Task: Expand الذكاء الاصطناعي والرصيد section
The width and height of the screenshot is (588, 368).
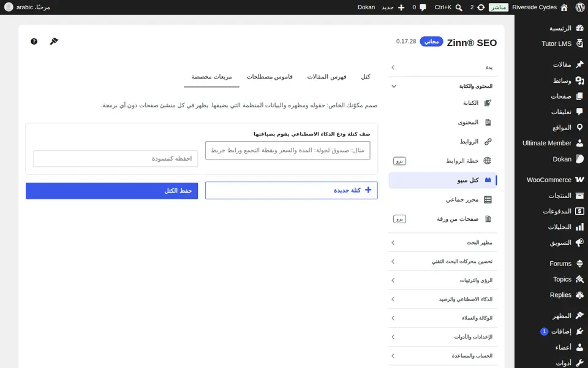Action: pyautogui.click(x=443, y=299)
